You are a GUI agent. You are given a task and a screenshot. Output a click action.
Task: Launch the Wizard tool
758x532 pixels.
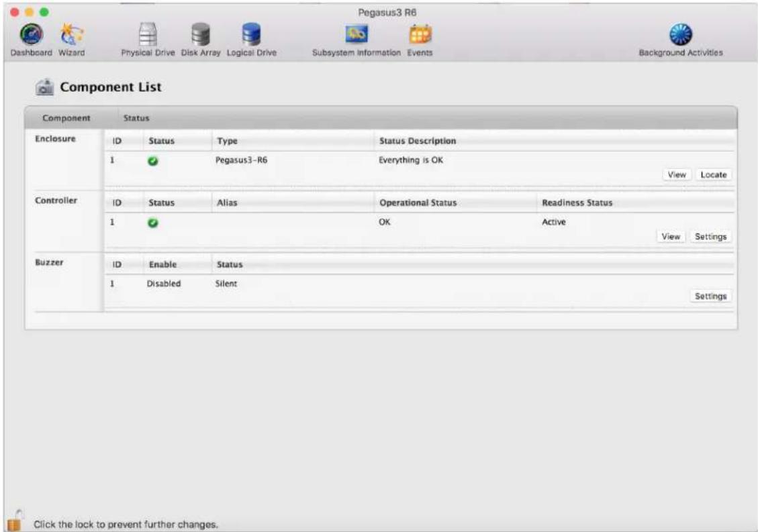[72, 40]
